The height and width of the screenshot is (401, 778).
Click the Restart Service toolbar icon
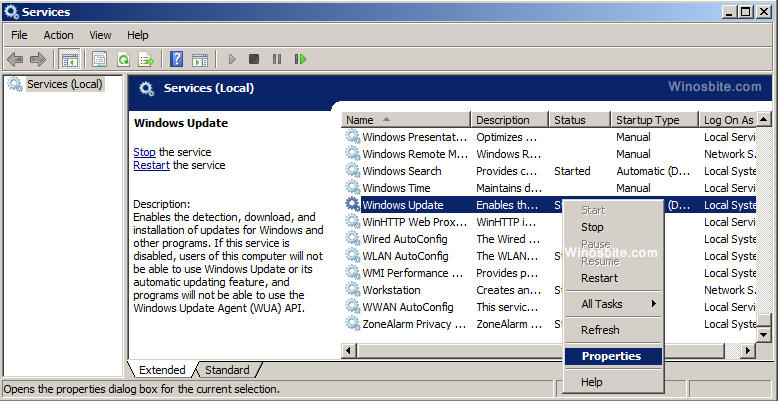coord(300,60)
